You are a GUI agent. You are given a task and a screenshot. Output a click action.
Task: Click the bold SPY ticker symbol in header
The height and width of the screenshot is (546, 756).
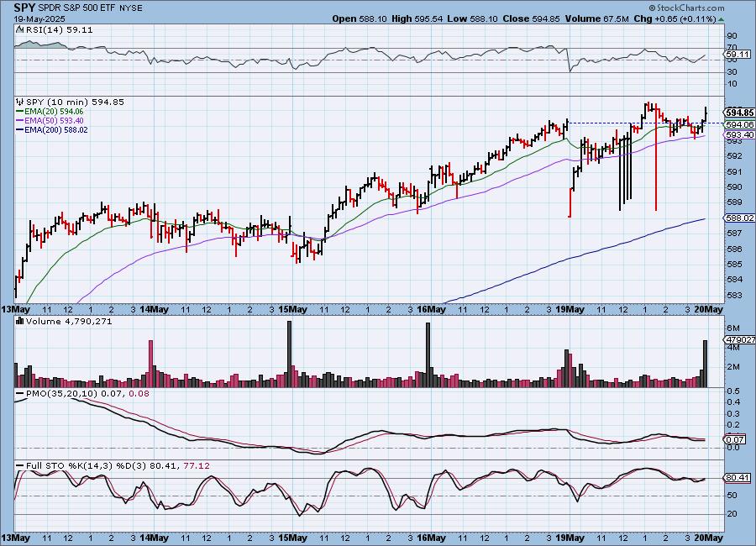point(24,8)
